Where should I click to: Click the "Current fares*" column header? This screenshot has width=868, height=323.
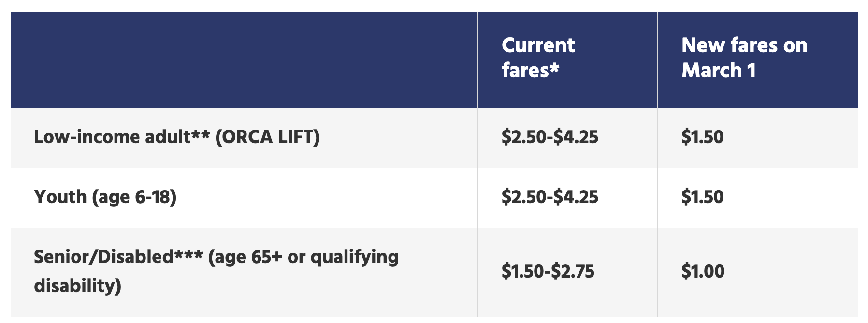pos(538,58)
